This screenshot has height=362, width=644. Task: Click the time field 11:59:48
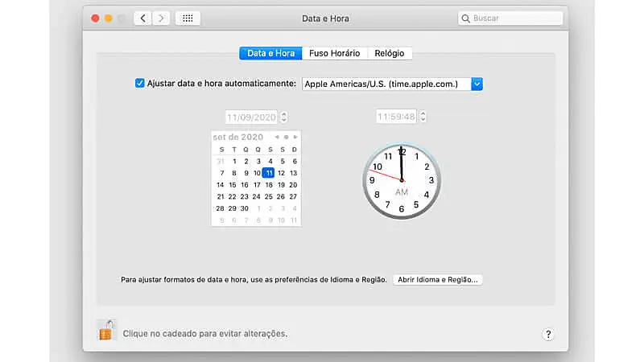point(396,117)
